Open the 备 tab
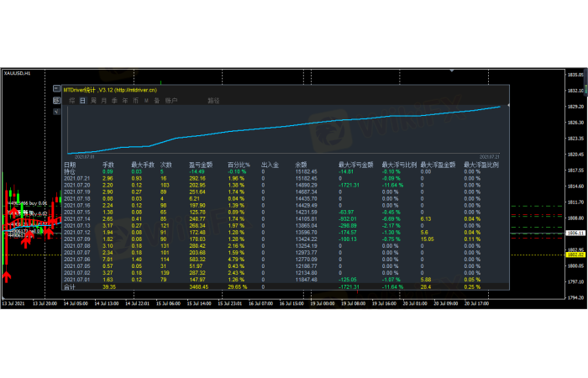Image resolution: width=588 pixels, height=378 pixels. pos(157,101)
